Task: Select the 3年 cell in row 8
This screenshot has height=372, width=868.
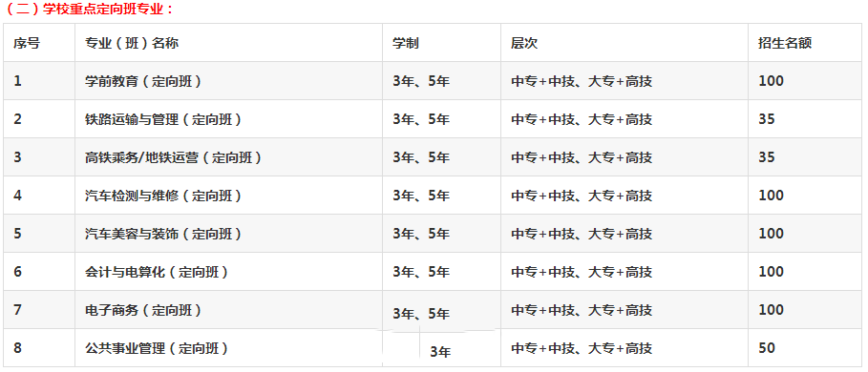Action: [440, 352]
